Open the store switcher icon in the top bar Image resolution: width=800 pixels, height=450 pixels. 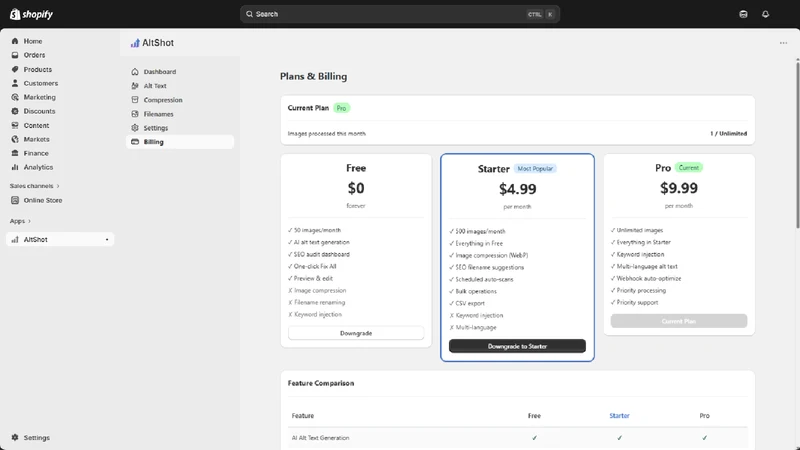coord(743,14)
